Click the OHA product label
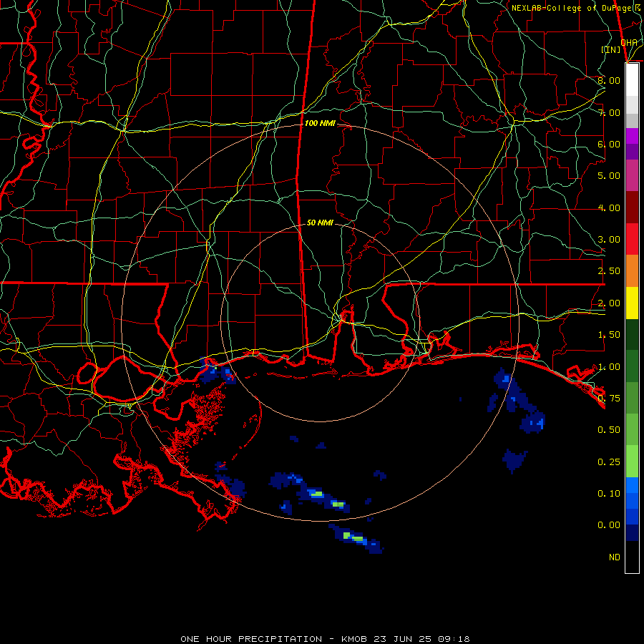This screenshot has height=644, width=644. tap(629, 42)
